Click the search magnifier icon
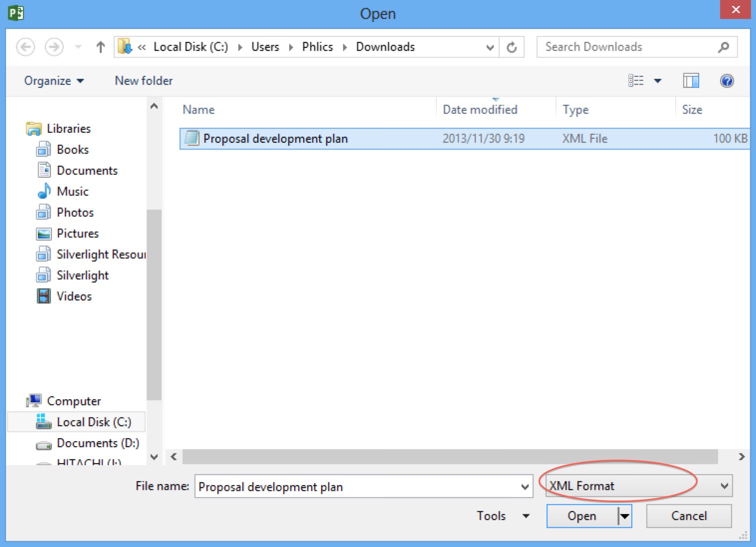Viewport: 756px width, 547px height. tap(723, 47)
